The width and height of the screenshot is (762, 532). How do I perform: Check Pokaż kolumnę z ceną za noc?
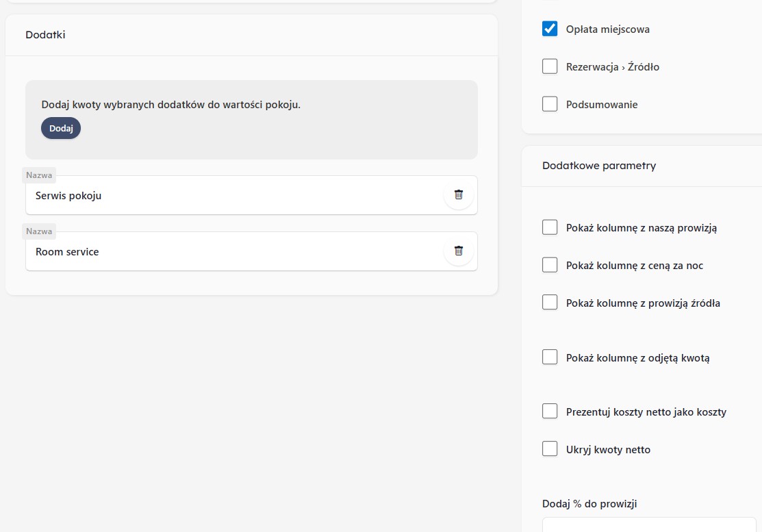click(x=550, y=265)
